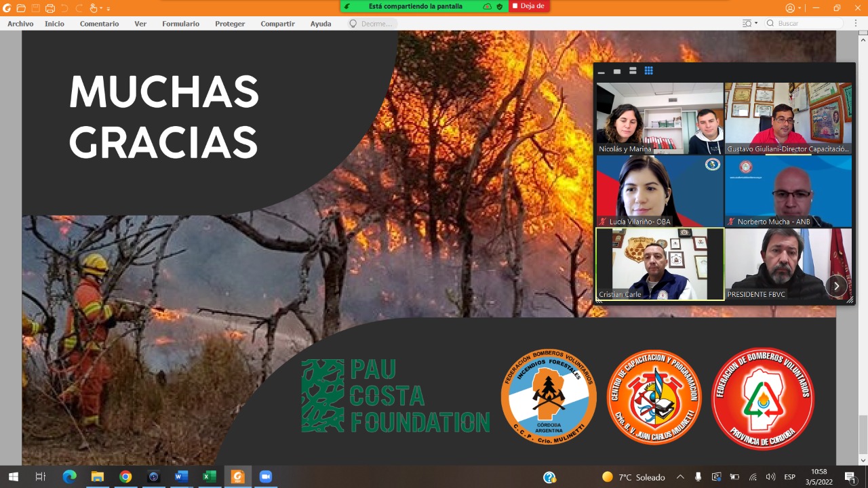868x488 pixels.
Task: Open Zoom from the taskbar
Action: 265,477
